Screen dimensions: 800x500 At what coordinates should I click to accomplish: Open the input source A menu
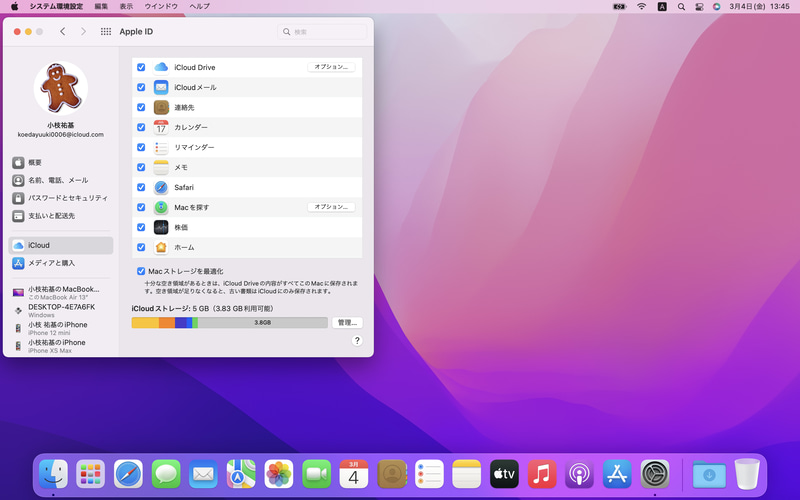(662, 6)
